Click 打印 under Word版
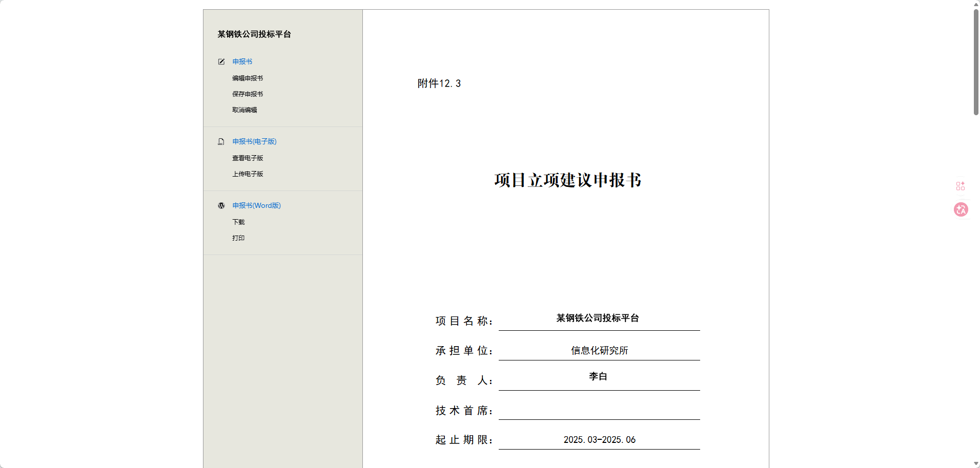The image size is (980, 468). (x=238, y=238)
